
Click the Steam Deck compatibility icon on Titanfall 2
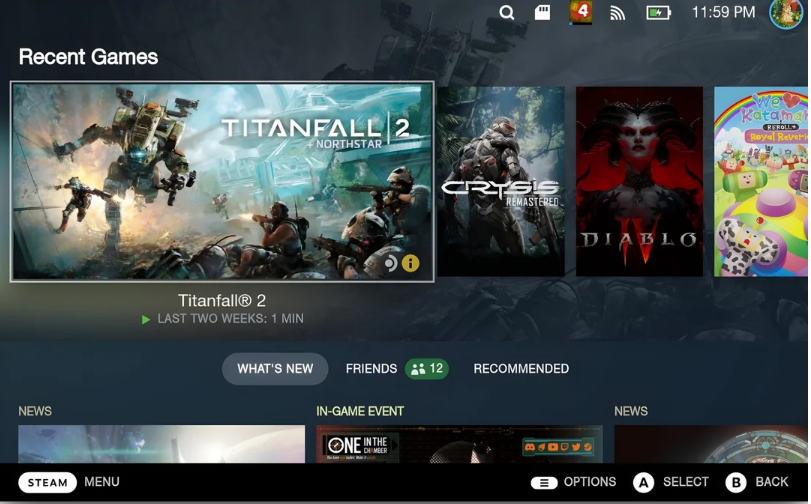(391, 263)
